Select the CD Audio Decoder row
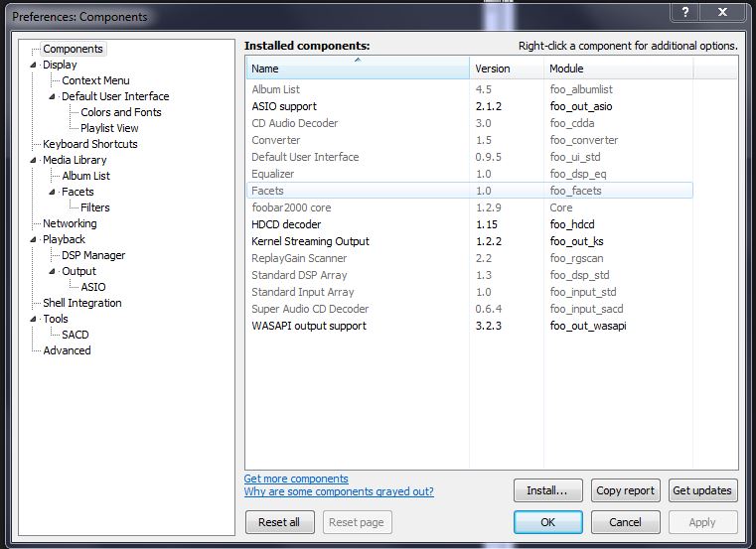756x549 pixels. (469, 123)
